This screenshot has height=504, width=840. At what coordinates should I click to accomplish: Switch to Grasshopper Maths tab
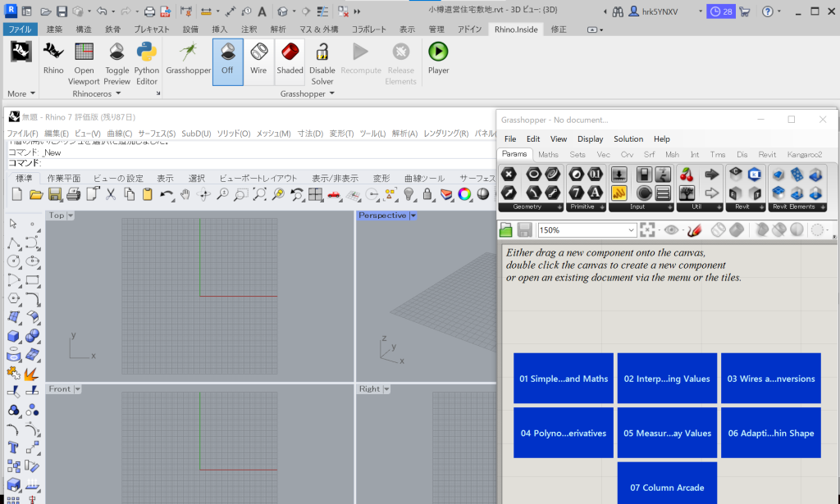pyautogui.click(x=548, y=155)
